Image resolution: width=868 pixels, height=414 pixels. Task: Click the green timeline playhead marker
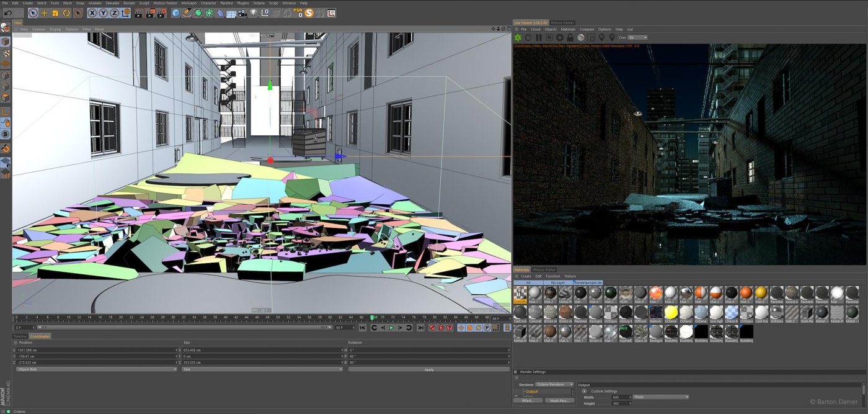pos(373,317)
